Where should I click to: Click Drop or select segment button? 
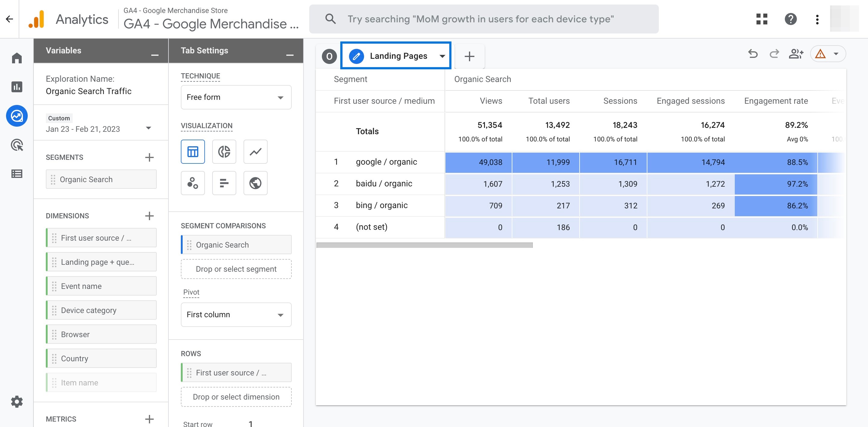tap(236, 269)
